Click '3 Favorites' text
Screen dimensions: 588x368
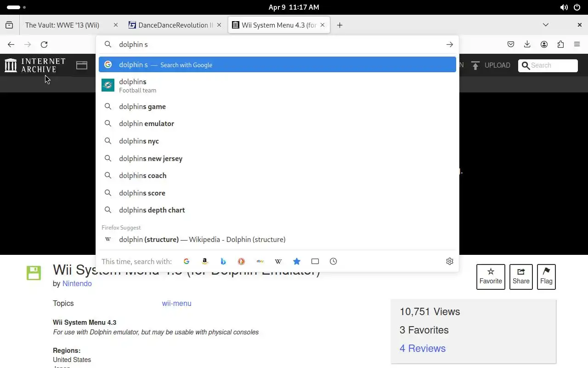coord(424,330)
